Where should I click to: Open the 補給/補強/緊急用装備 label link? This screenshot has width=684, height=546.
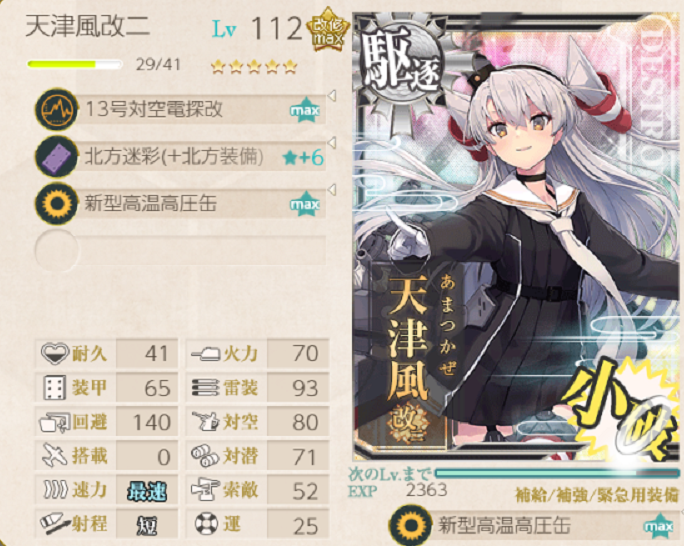tap(597, 495)
